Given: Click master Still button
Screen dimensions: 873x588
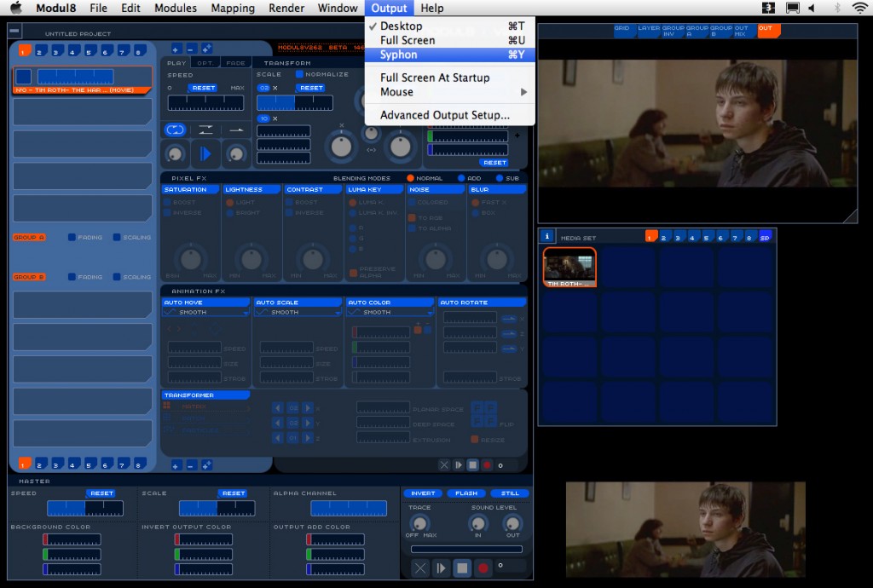Looking at the screenshot, I should pos(510,493).
